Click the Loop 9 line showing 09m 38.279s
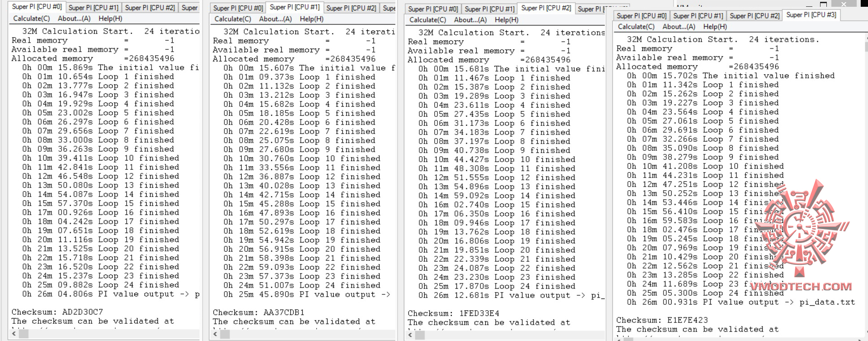 [702, 157]
